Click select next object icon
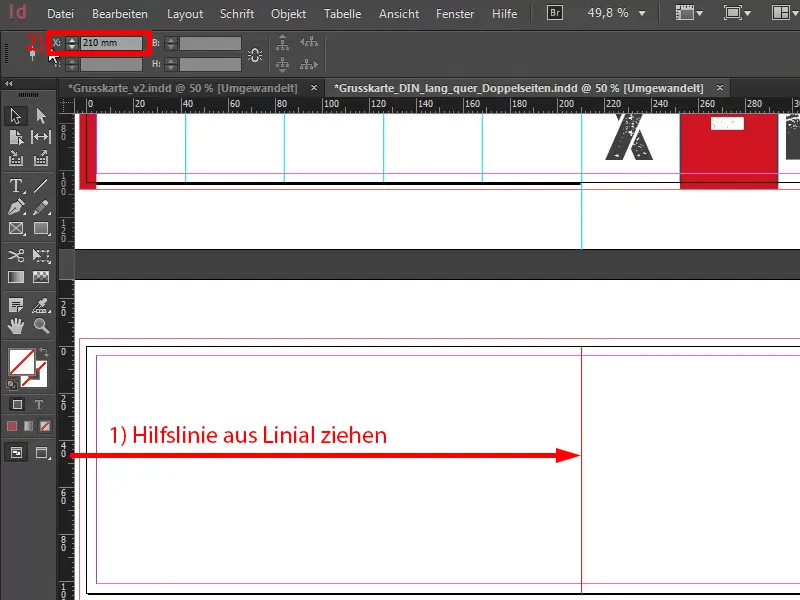Viewport: 800px width, 600px height. coord(309,64)
